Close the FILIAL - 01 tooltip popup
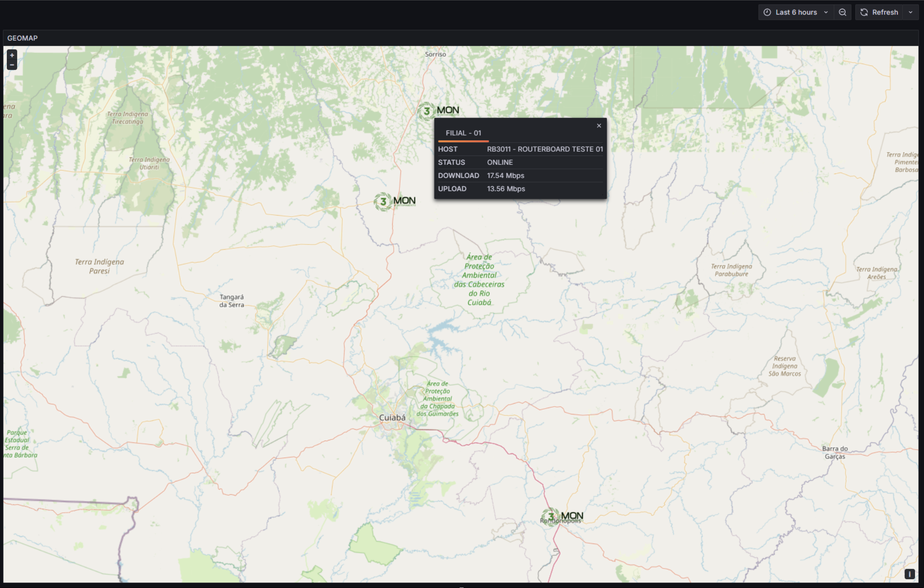 pyautogui.click(x=599, y=125)
